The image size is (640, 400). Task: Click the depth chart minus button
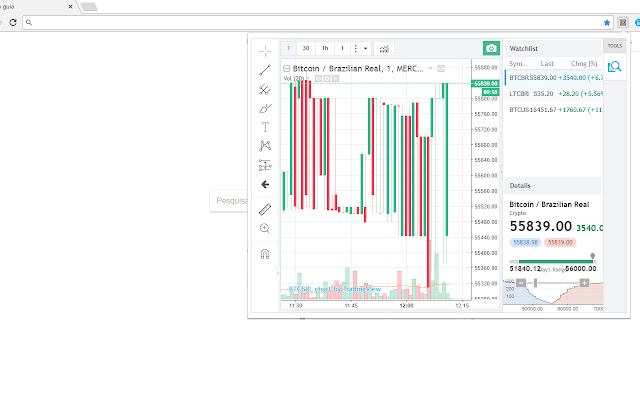[x=521, y=283]
